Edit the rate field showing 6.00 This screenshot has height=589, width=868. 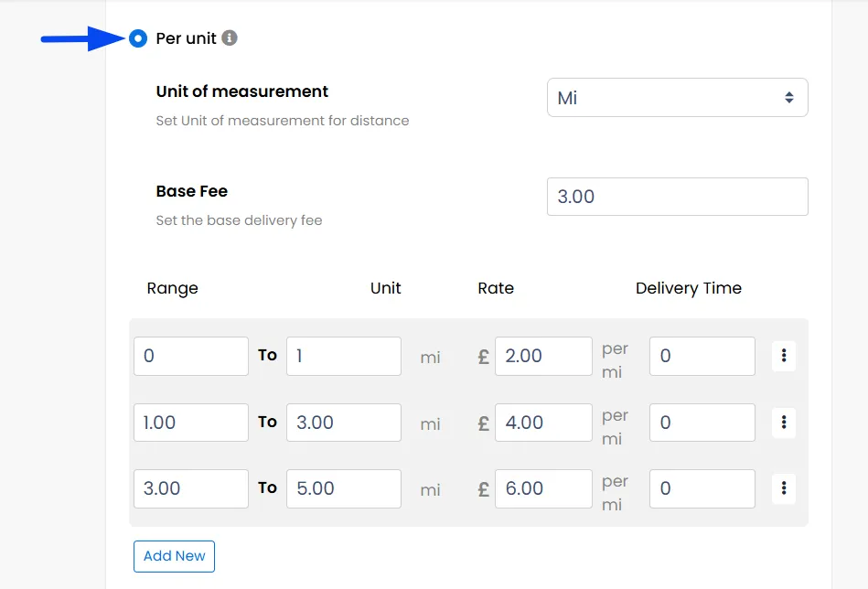tap(543, 488)
